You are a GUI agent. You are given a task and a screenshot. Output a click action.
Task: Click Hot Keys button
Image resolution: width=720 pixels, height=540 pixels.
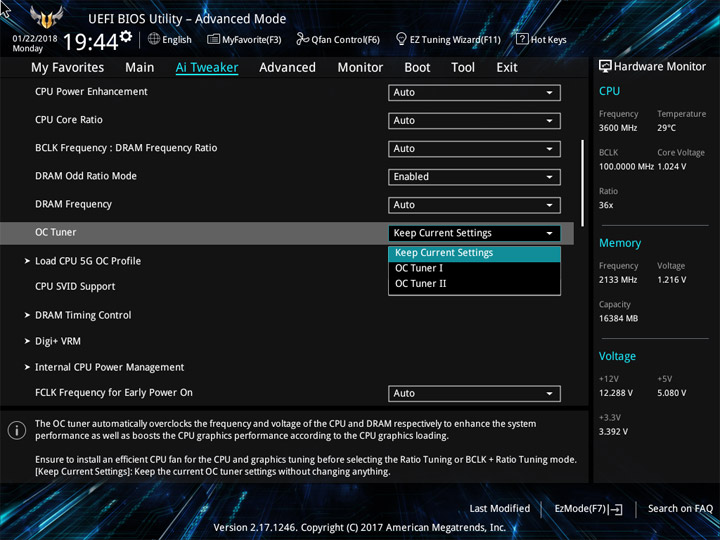pyautogui.click(x=542, y=39)
